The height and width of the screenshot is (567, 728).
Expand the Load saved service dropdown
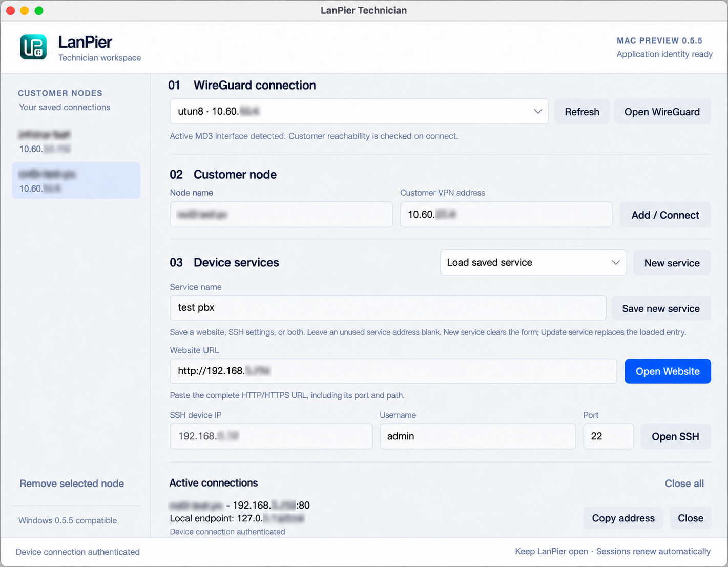533,262
